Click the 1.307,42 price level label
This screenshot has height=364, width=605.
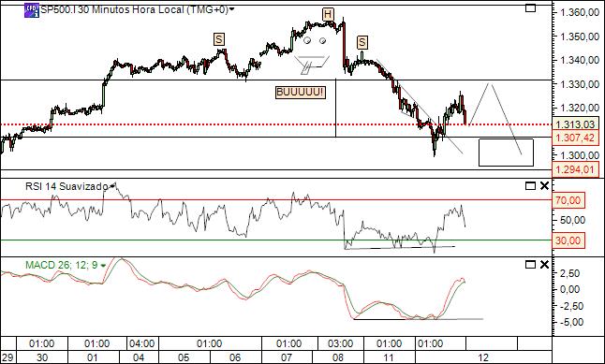(577, 138)
